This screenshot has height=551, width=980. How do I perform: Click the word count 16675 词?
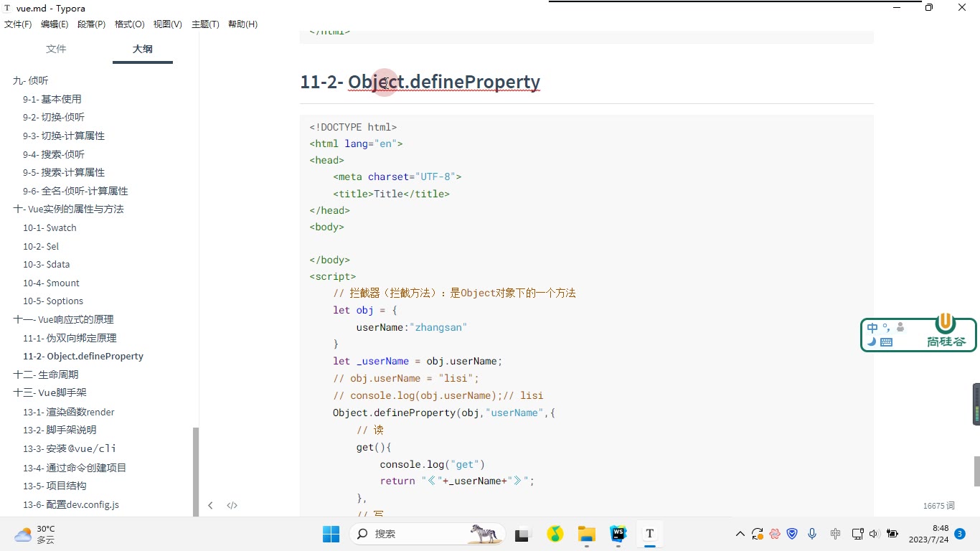[x=939, y=506]
